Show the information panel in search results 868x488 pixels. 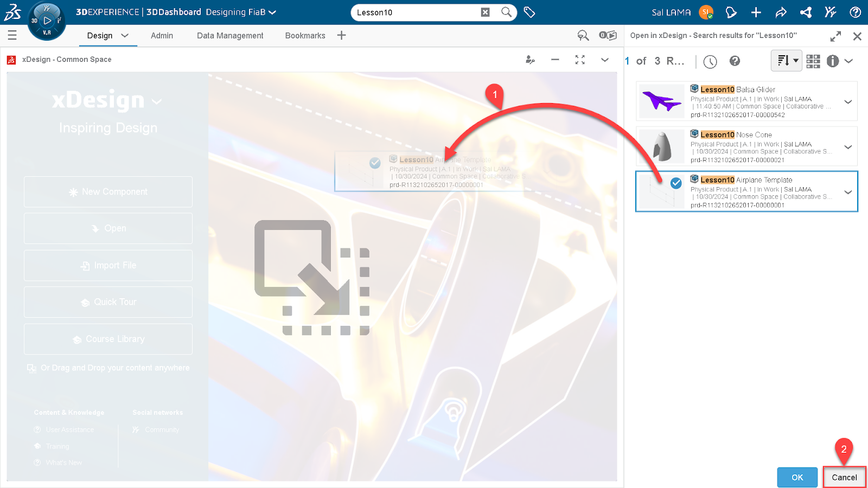(833, 61)
